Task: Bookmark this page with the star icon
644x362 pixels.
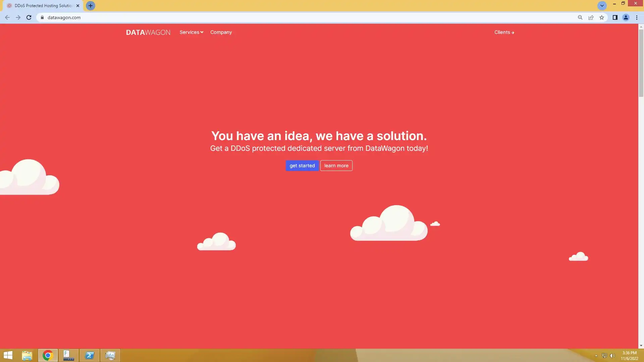Action: (602, 17)
